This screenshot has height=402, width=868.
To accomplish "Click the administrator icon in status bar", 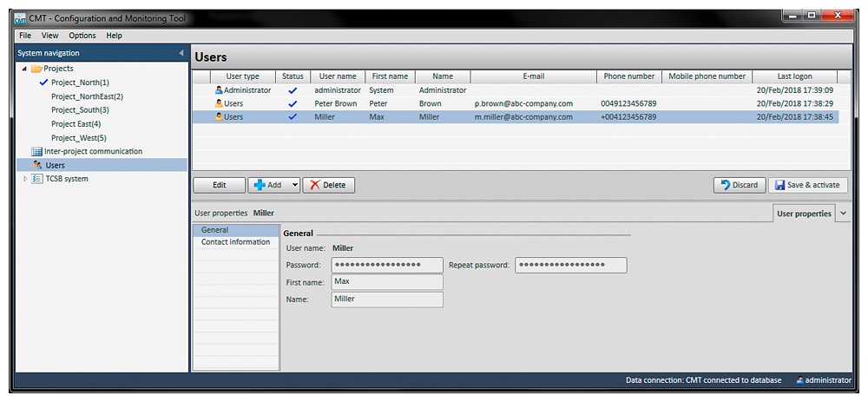I will tap(799, 380).
